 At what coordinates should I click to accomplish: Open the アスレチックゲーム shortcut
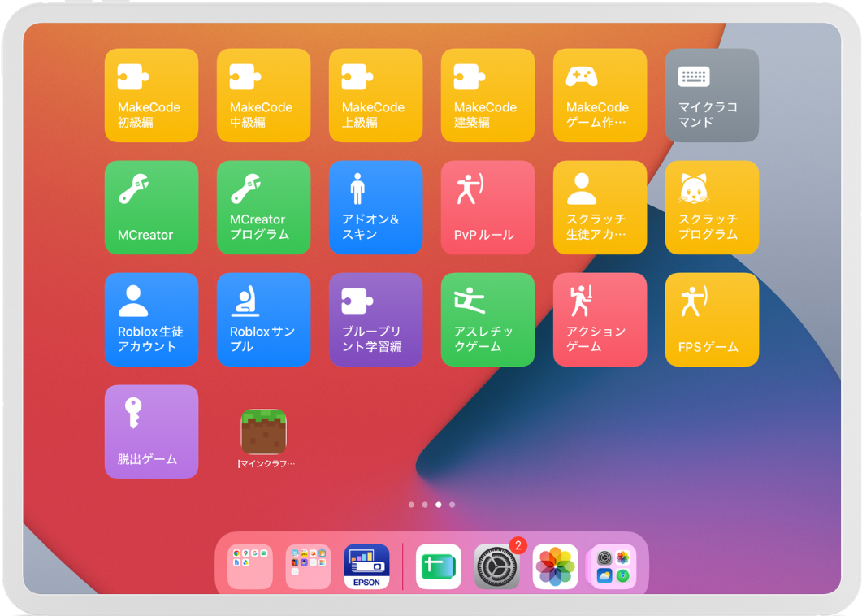click(487, 319)
